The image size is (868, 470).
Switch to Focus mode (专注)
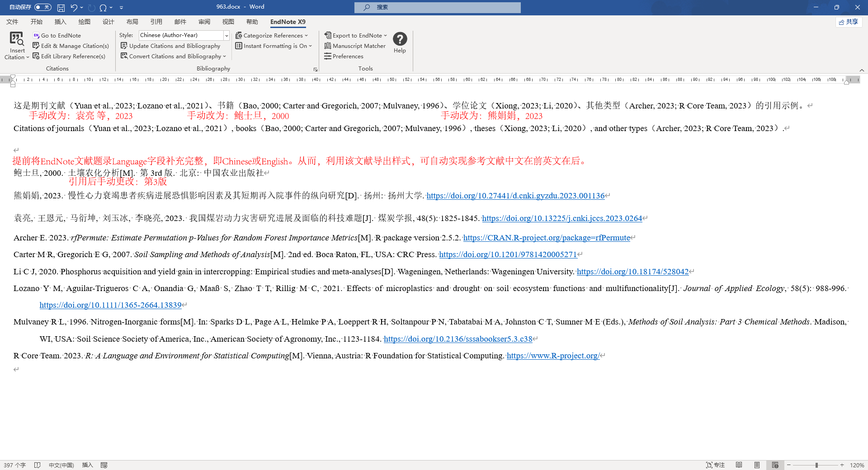coord(716,465)
